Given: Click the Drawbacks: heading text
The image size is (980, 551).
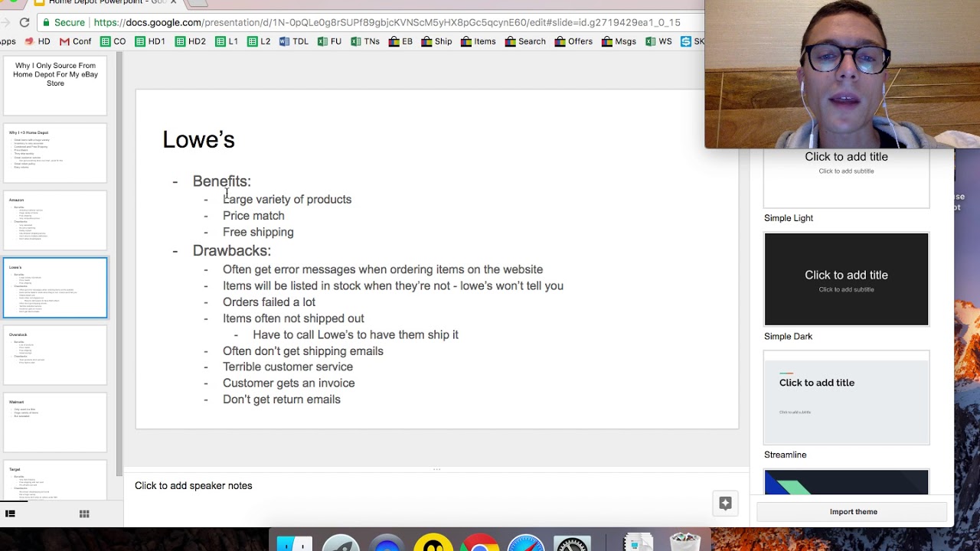Looking at the screenshot, I should (231, 250).
